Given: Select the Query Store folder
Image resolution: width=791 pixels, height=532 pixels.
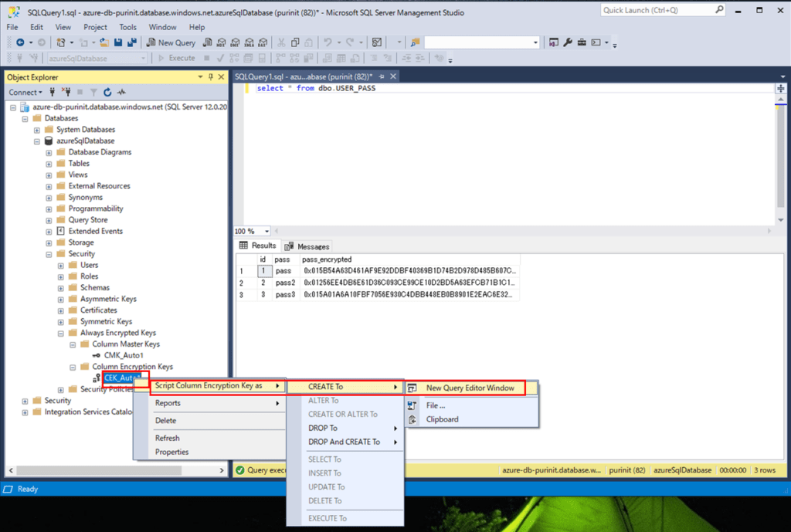Looking at the screenshot, I should [88, 220].
